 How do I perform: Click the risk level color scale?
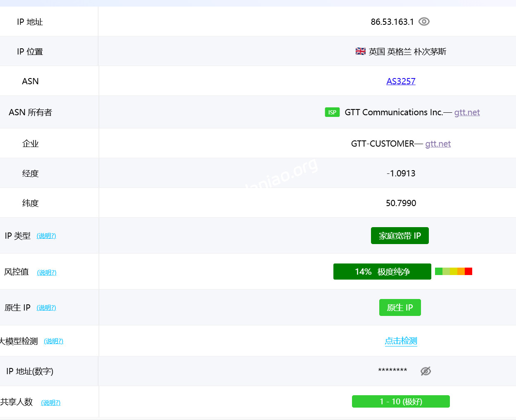[x=453, y=271]
